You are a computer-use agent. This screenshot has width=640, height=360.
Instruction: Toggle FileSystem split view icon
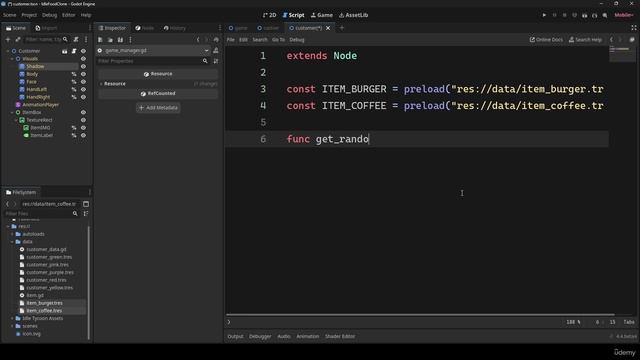click(x=86, y=204)
